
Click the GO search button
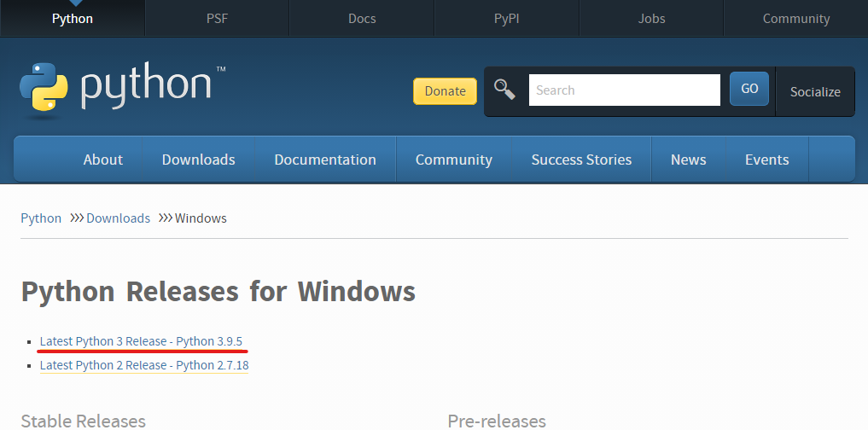[749, 89]
